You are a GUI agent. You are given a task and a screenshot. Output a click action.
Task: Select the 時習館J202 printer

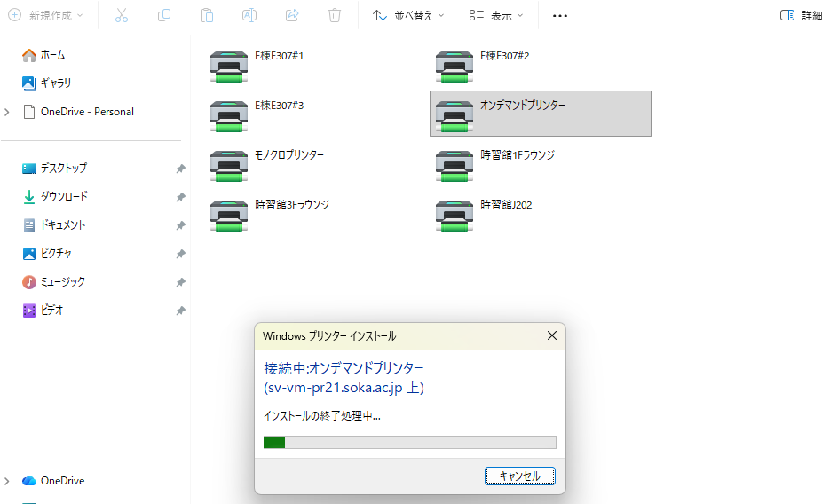(x=454, y=216)
